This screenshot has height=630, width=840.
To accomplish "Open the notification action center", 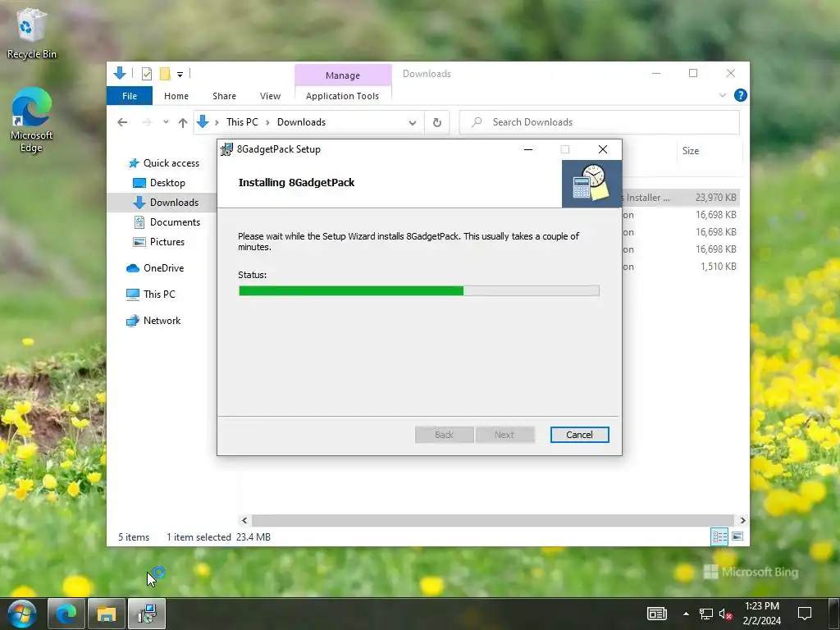I will (x=805, y=614).
